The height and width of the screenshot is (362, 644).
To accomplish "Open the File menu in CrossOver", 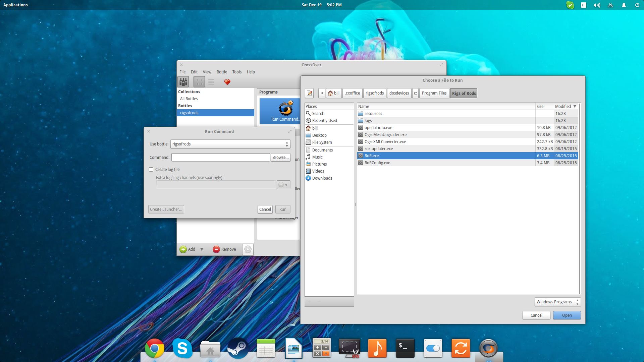I will (x=182, y=72).
